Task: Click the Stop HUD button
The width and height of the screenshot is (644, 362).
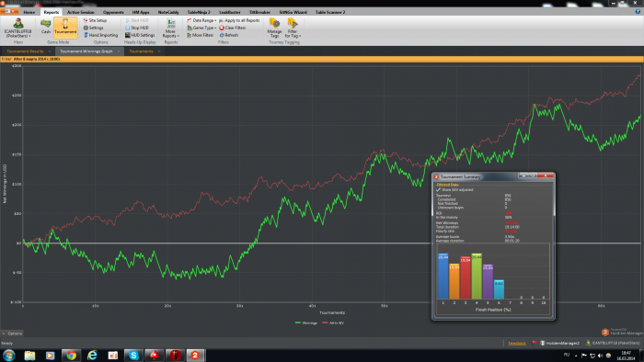Action: 137,28
